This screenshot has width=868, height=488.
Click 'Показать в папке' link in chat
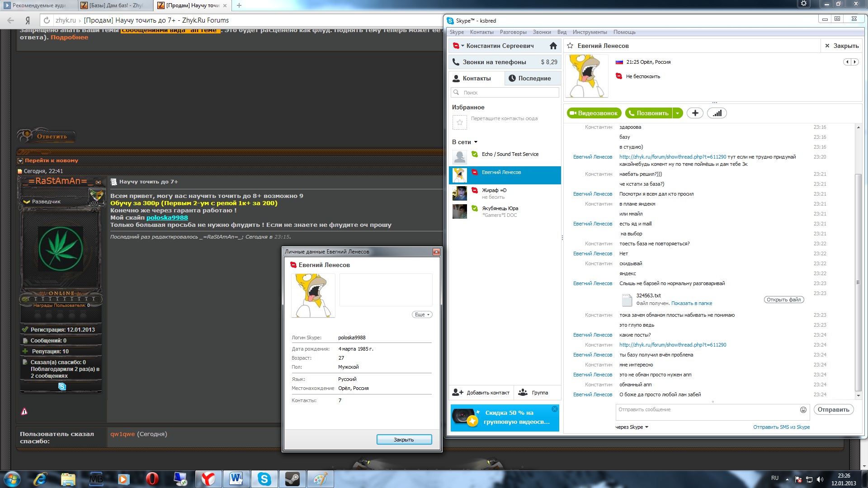click(692, 303)
